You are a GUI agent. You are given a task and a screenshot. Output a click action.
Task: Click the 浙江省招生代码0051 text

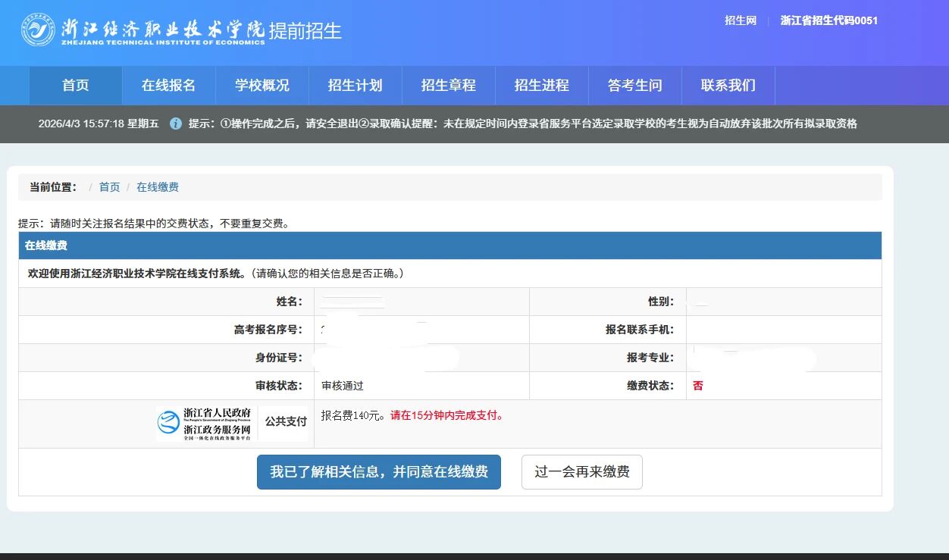828,20
